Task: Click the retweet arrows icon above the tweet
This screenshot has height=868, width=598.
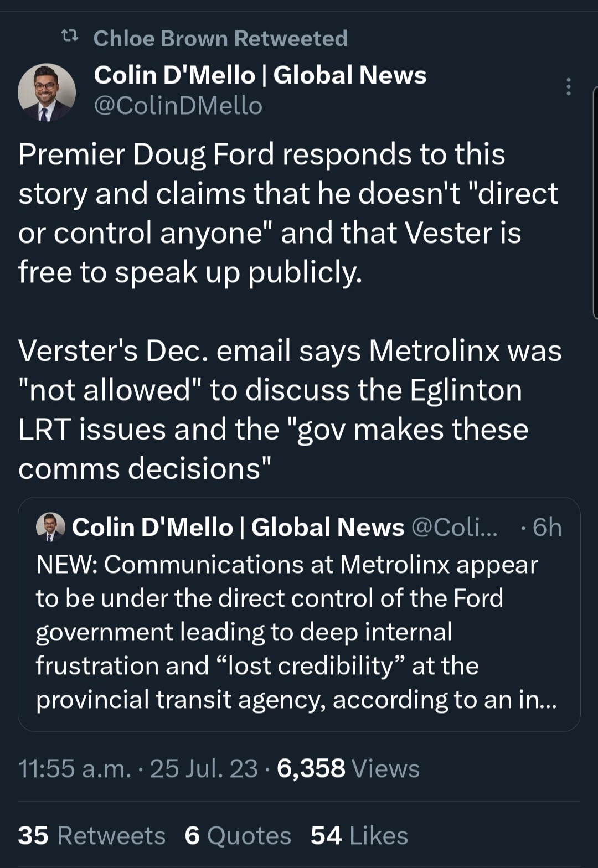Action: (x=69, y=38)
